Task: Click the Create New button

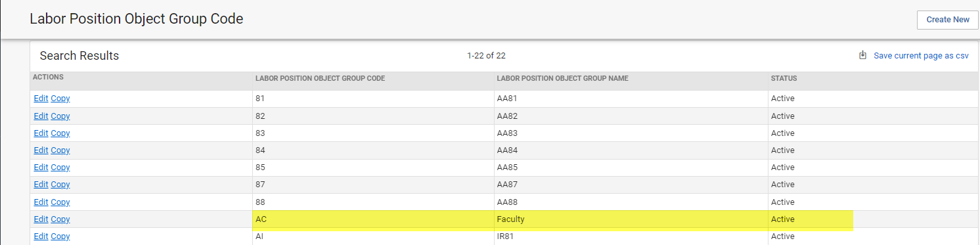Action: click(x=948, y=20)
